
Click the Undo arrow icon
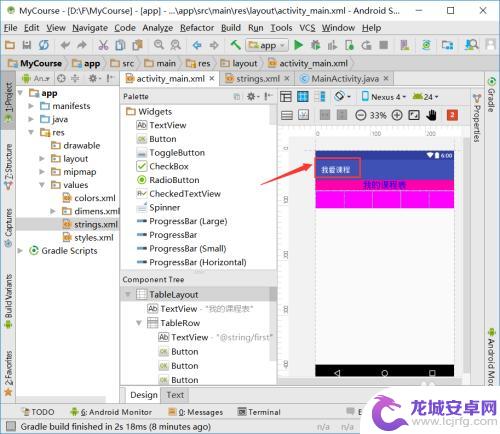[65, 45]
